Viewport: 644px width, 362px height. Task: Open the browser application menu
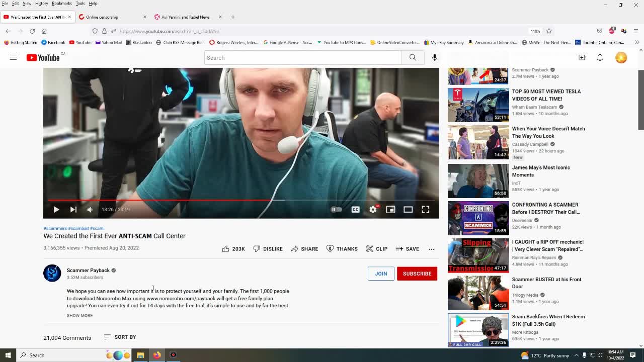[636, 31]
